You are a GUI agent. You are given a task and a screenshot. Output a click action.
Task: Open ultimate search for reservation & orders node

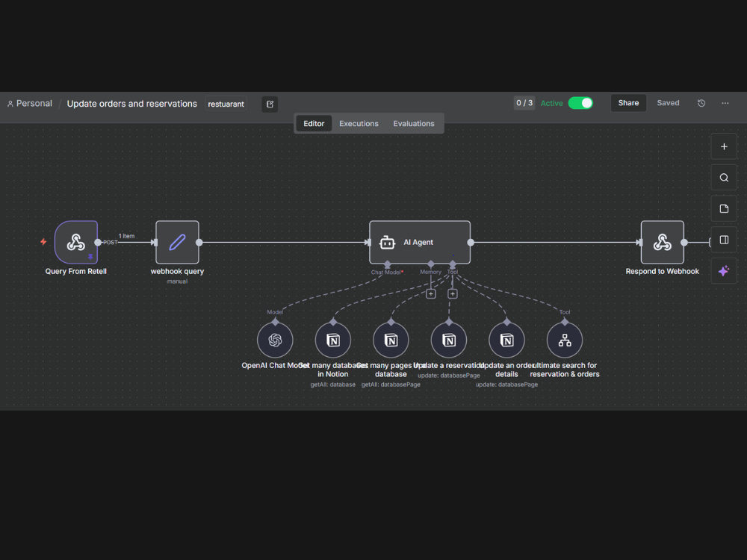click(565, 340)
